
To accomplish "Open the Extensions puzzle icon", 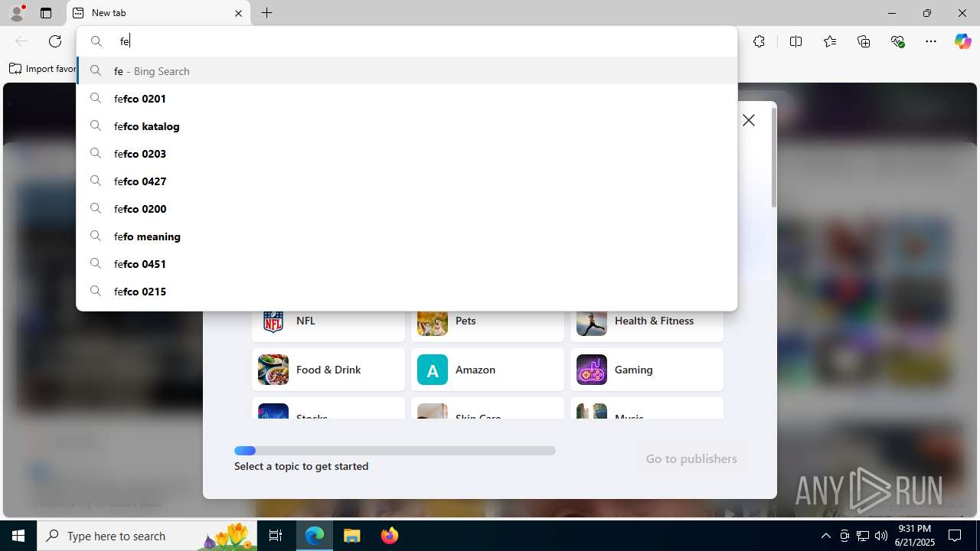I will pos(759,41).
